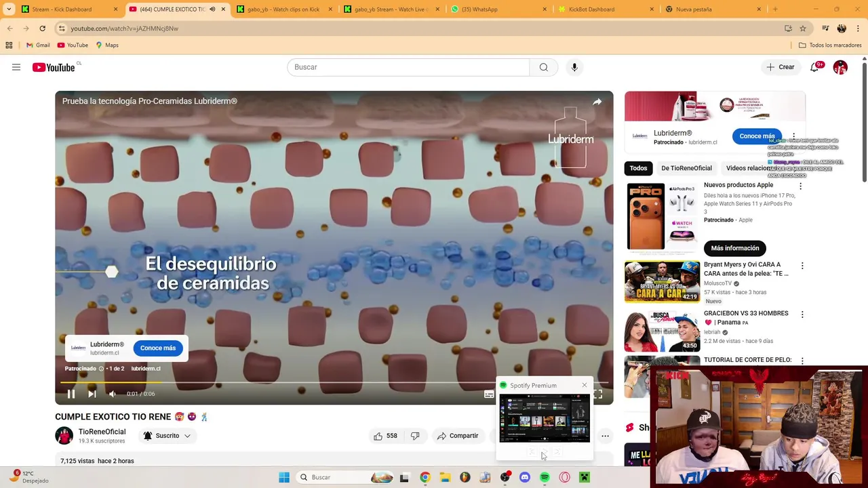Image resolution: width=868 pixels, height=488 pixels.
Task: Open the YouTube account avatar menu
Action: pyautogui.click(x=840, y=67)
